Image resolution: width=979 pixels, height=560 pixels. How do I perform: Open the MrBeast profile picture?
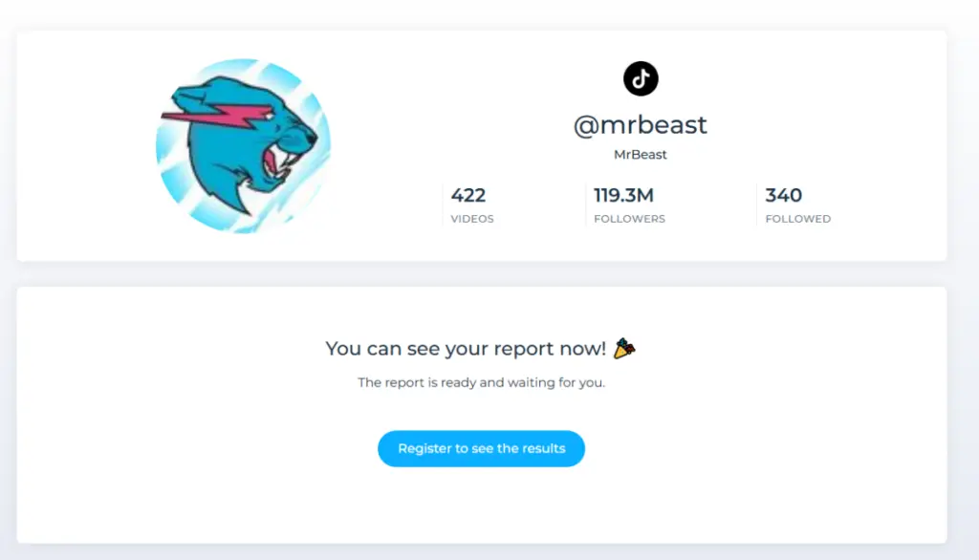point(244,145)
